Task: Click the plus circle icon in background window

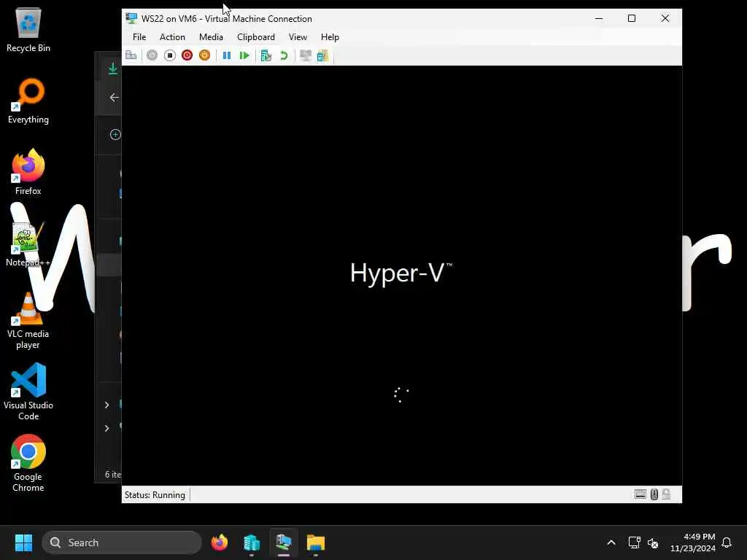Action: pyautogui.click(x=115, y=135)
